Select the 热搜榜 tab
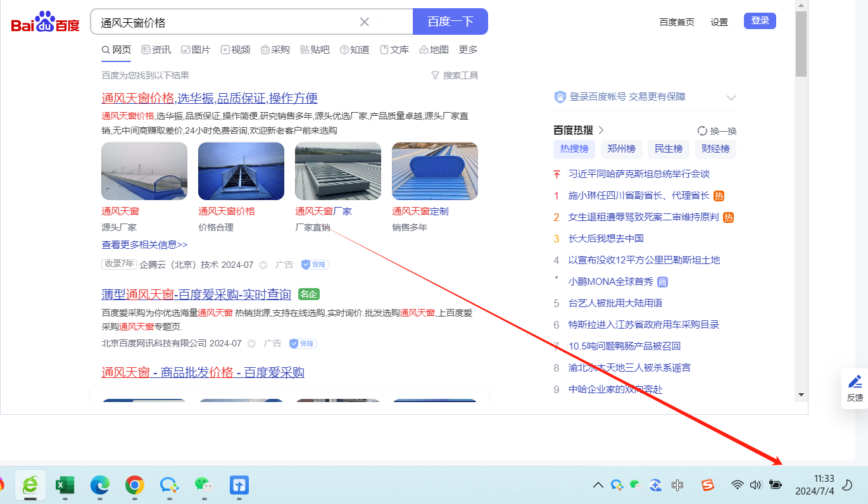This screenshot has width=868, height=504. point(574,149)
